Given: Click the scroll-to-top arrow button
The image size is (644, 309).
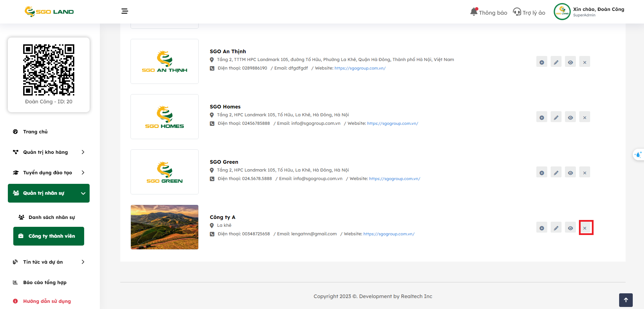Looking at the screenshot, I should 626,300.
